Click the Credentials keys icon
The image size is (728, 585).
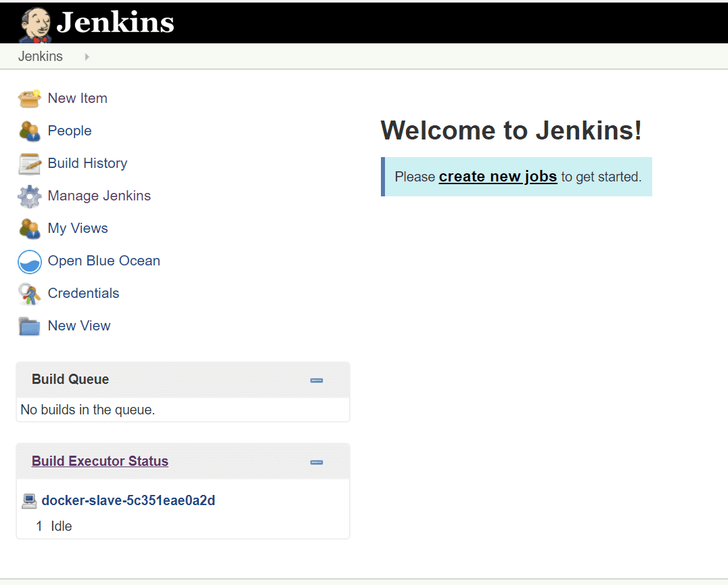coord(29,294)
